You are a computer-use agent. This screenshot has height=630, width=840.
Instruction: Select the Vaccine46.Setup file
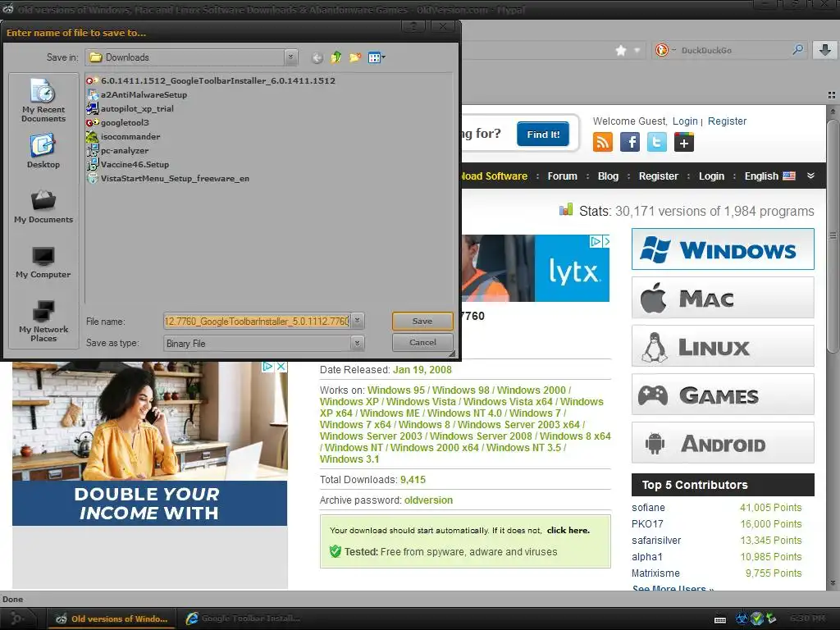[128, 164]
